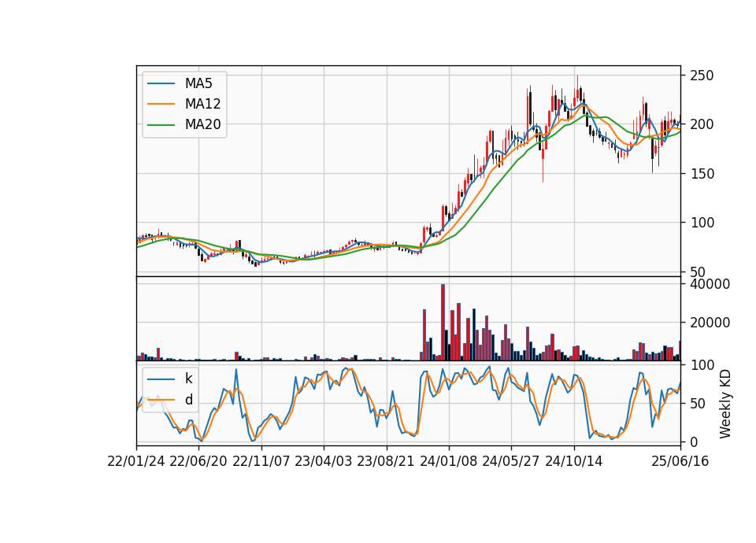Click the d legend label in KD panel
756x543 pixels.
point(188,400)
